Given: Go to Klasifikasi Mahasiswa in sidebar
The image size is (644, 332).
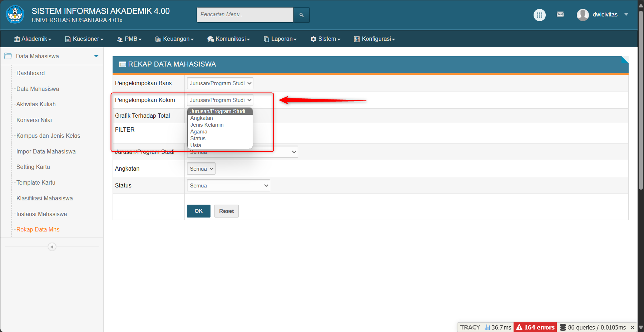Looking at the screenshot, I should (44, 198).
